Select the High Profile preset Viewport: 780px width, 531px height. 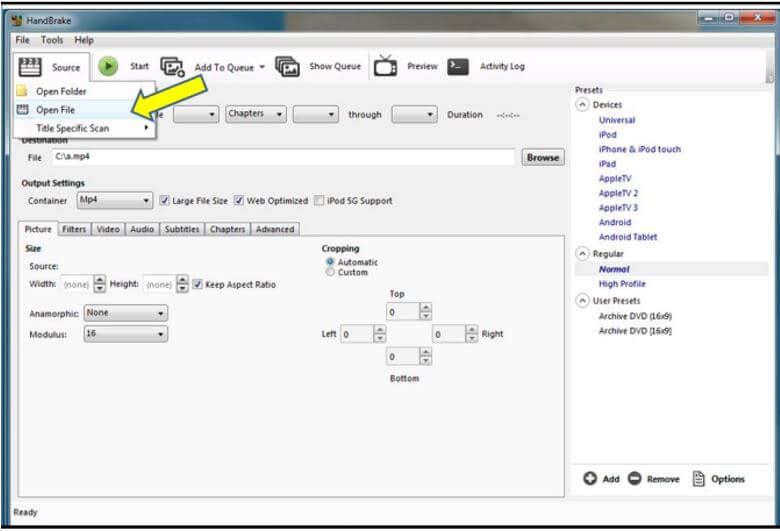(622, 284)
